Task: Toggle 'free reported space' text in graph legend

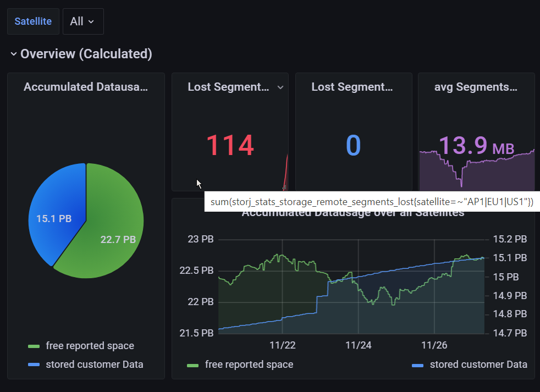Action: tap(249, 365)
